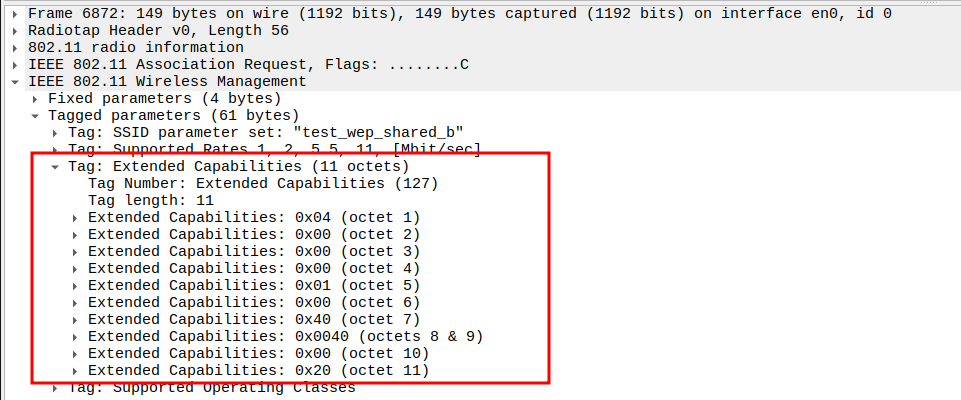This screenshot has height=400, width=961.
Task: Select Extended Capabilities 0x00 octet 10
Action: [x=258, y=353]
